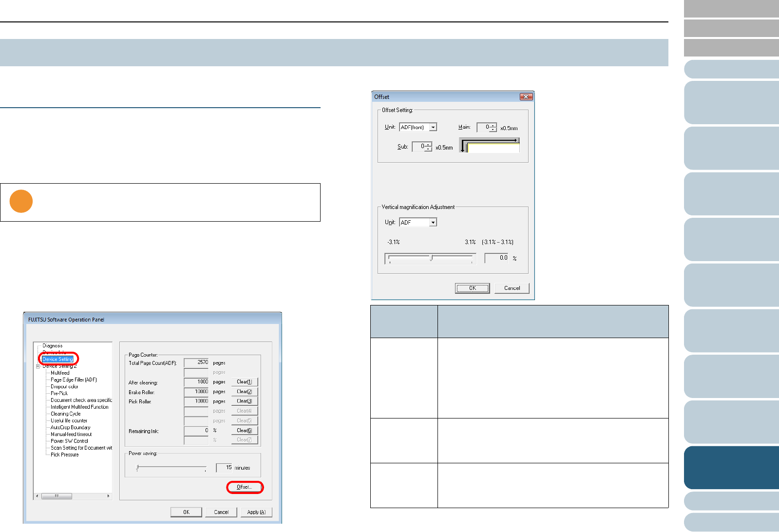Open the Offset... button in Device Setting
Image resolution: width=779 pixels, height=532 pixels.
[245, 487]
